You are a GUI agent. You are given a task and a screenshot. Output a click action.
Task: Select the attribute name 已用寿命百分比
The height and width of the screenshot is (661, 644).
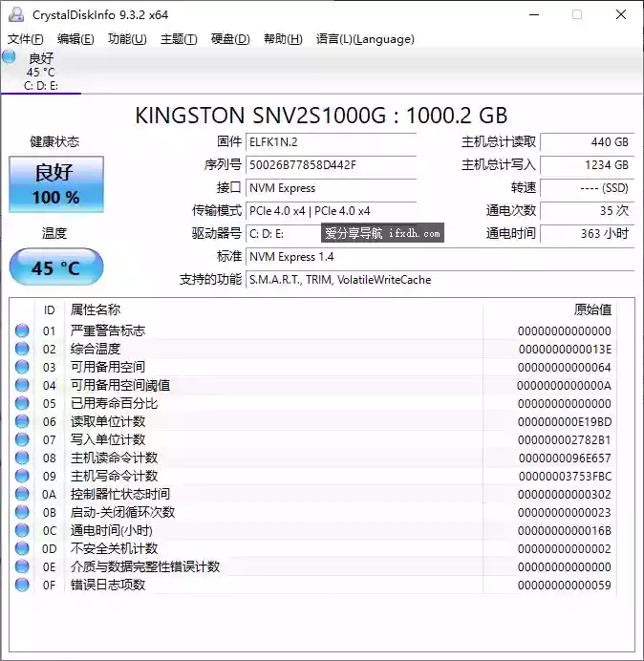pos(115,403)
